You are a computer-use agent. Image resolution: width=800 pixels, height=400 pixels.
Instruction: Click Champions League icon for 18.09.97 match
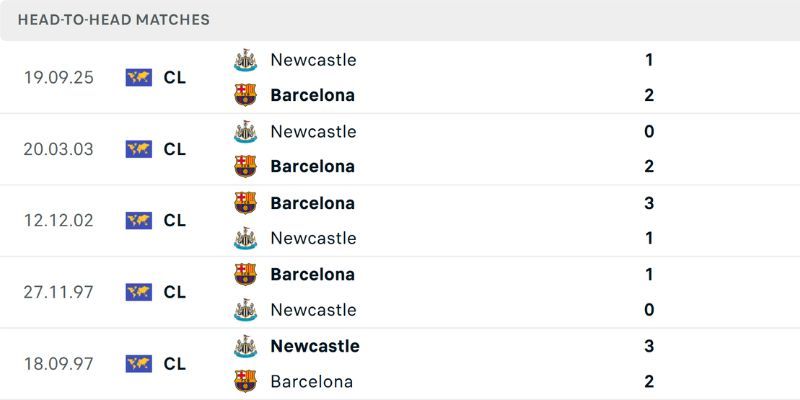click(138, 364)
